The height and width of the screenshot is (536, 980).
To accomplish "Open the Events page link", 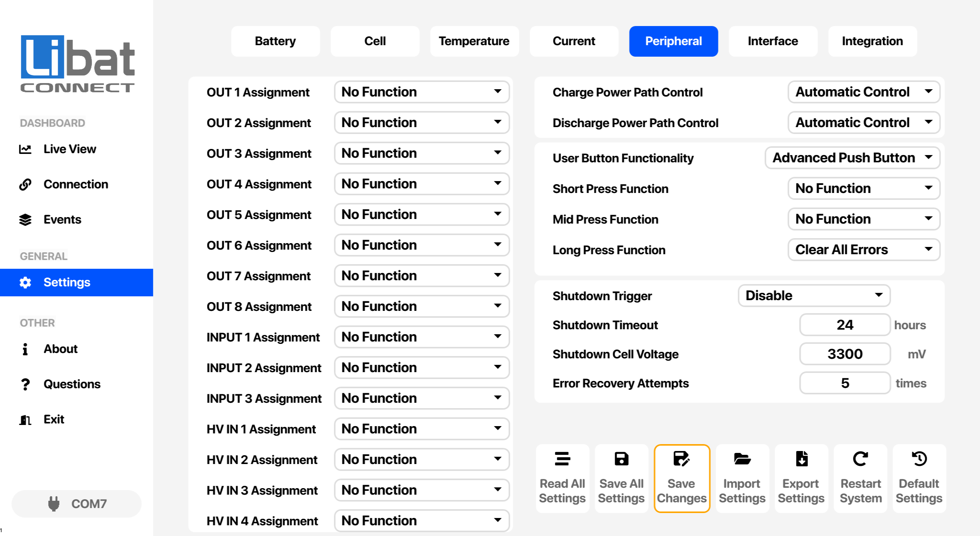I will (62, 220).
